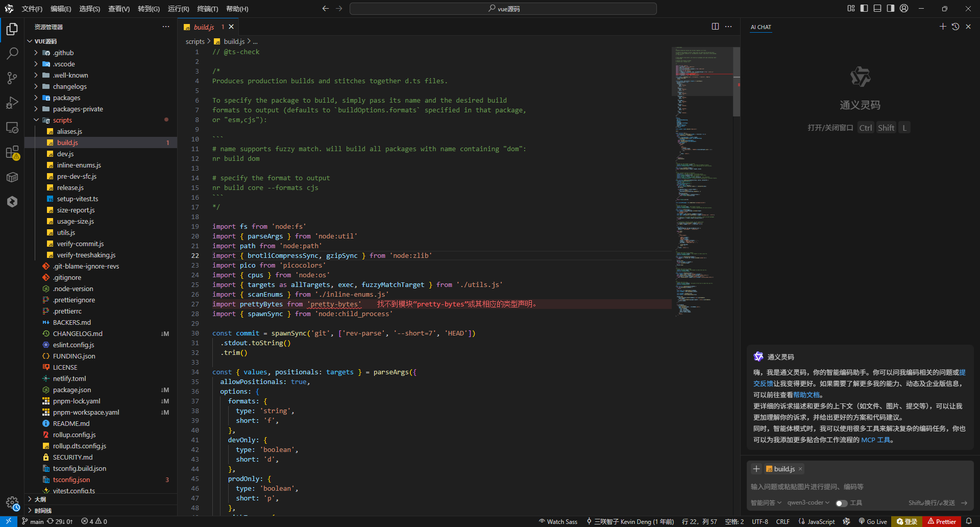This screenshot has width=980, height=527.
Task: Open Run and Debug view icon
Action: coord(12,103)
